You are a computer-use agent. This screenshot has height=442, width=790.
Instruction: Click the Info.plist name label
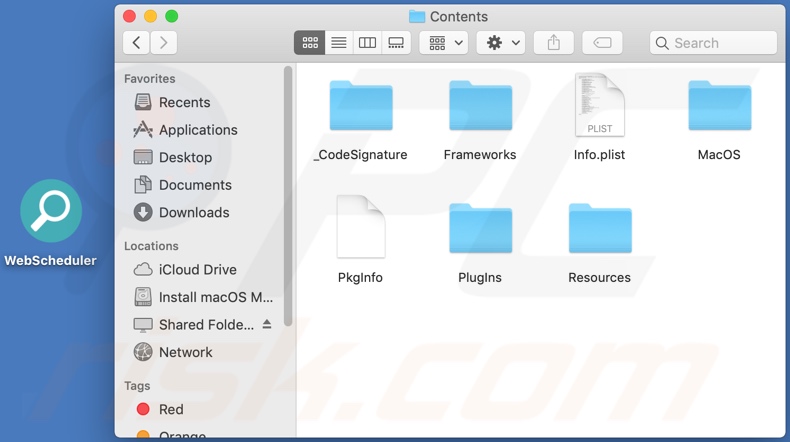600,155
